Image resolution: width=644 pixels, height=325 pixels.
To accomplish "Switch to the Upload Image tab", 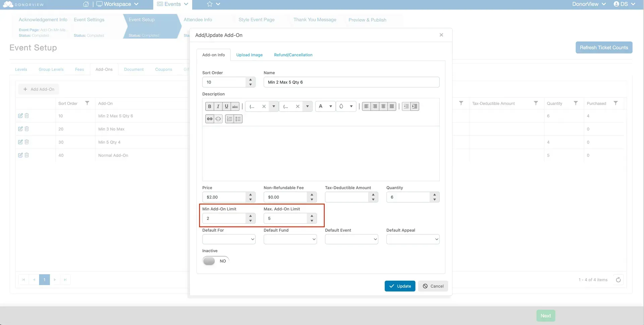I will point(249,55).
